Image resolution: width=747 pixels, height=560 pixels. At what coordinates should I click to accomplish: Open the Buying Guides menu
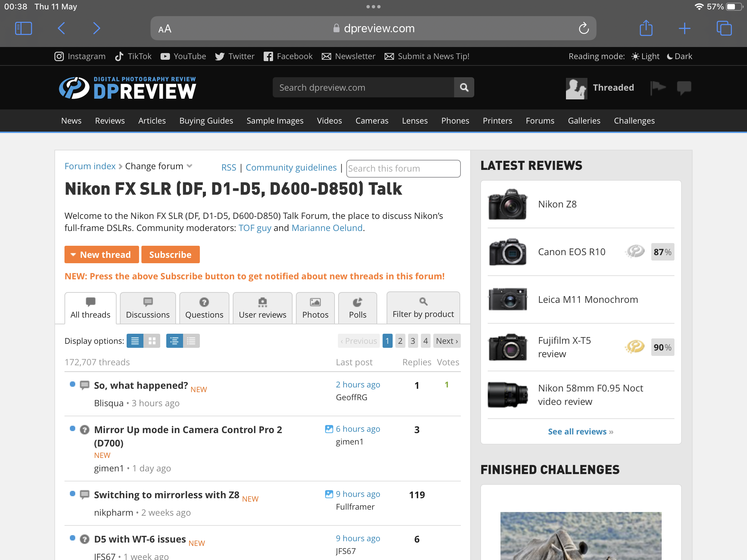click(x=206, y=121)
